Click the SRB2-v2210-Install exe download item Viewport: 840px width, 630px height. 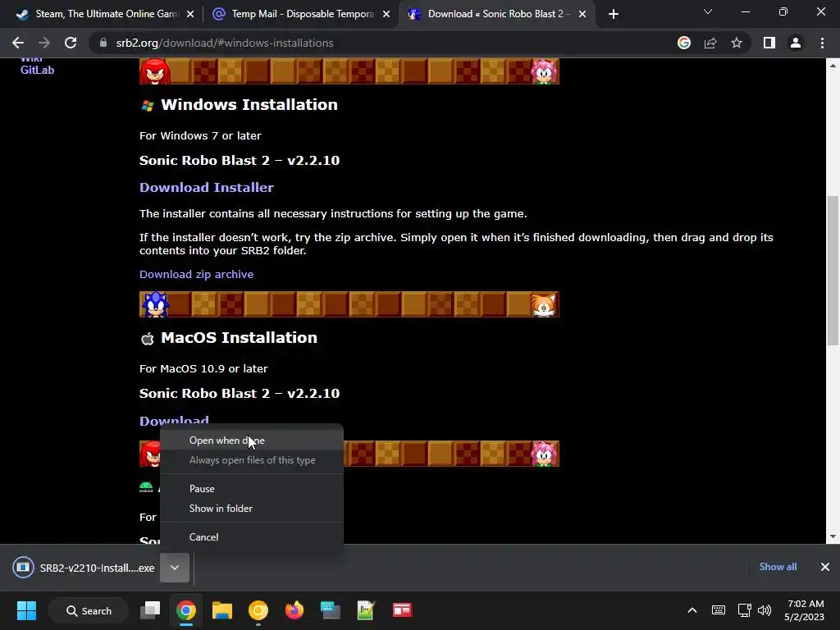coord(84,568)
